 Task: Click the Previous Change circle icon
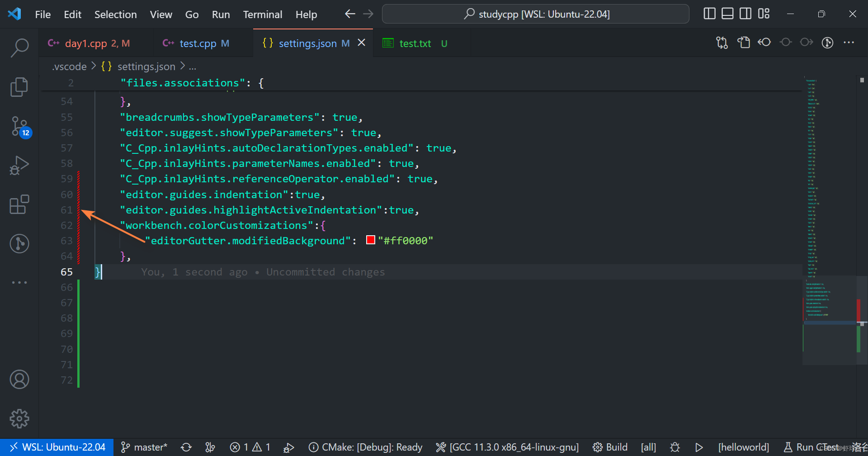786,43
